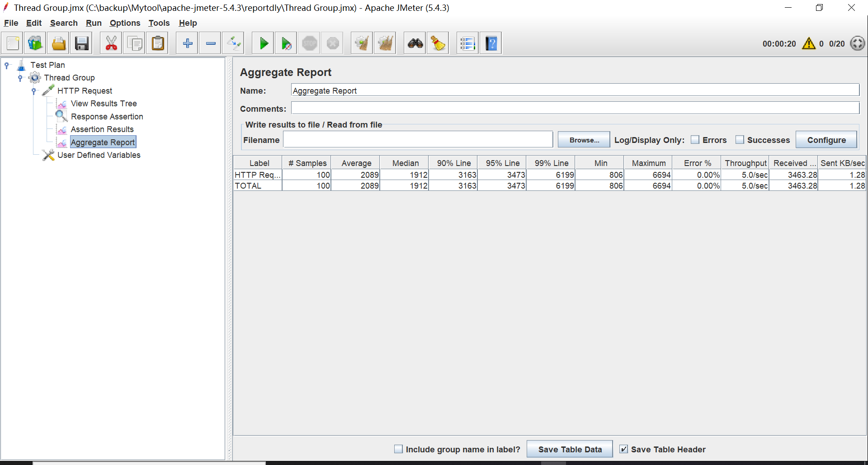Select the HTTP Request sampler node
Viewport: 868px width, 465px height.
click(x=85, y=91)
